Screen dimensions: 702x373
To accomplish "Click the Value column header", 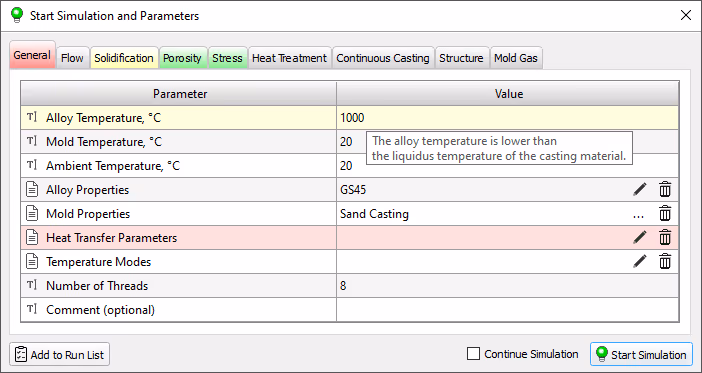I will coord(508,94).
